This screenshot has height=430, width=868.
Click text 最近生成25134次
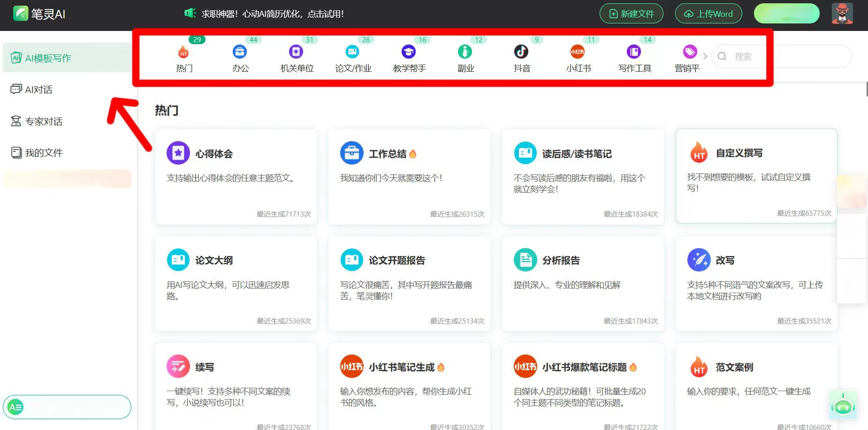457,321
